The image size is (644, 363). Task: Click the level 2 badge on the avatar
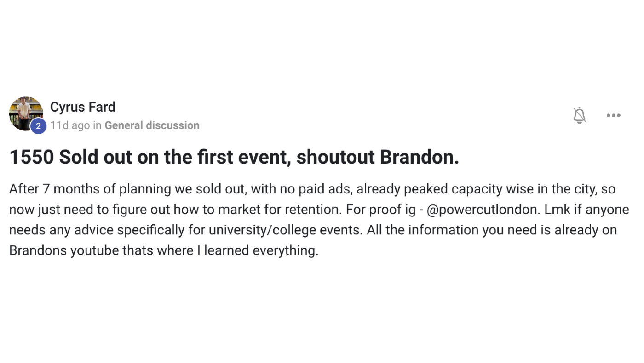[x=38, y=126]
